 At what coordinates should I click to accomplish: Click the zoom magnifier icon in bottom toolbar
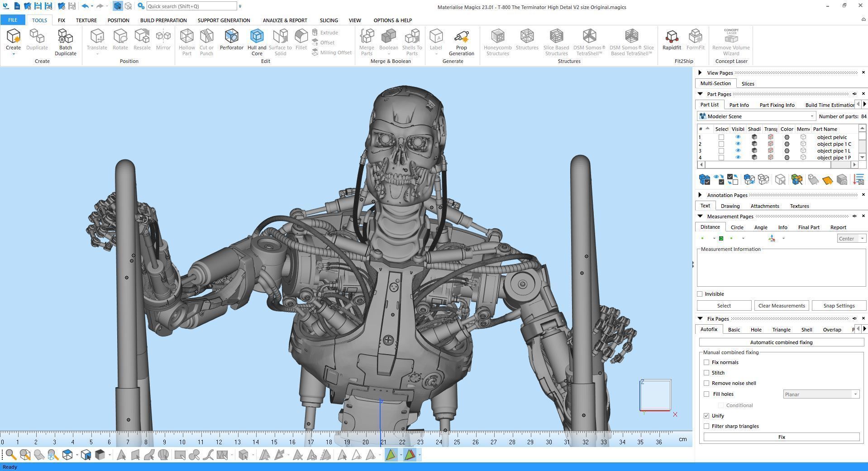(11, 455)
